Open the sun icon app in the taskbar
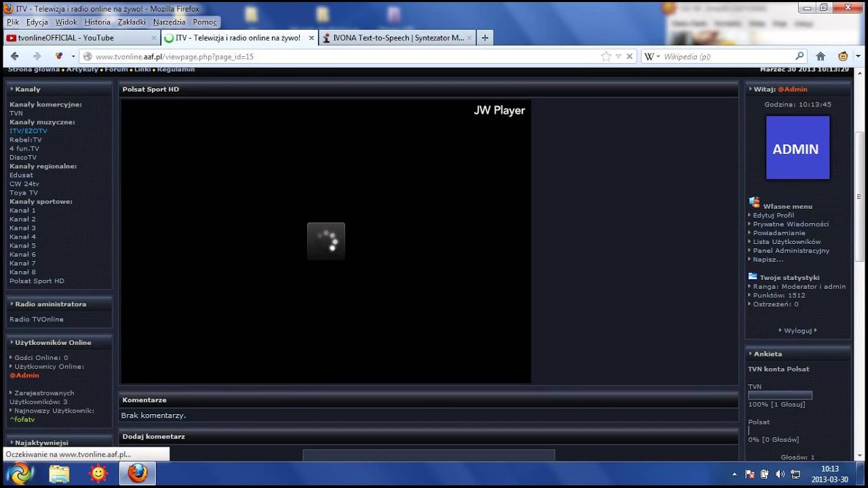Viewport: 868px width, 488px height. point(98,473)
